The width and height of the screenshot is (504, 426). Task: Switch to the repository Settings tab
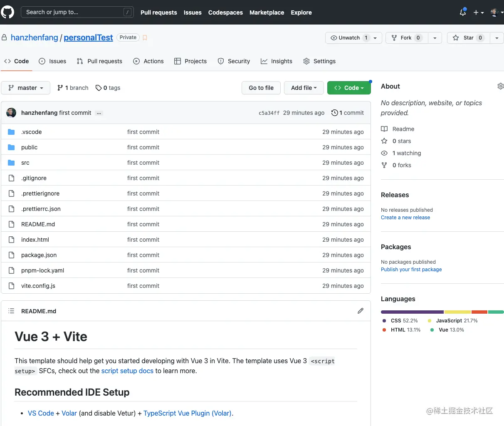tap(319, 61)
